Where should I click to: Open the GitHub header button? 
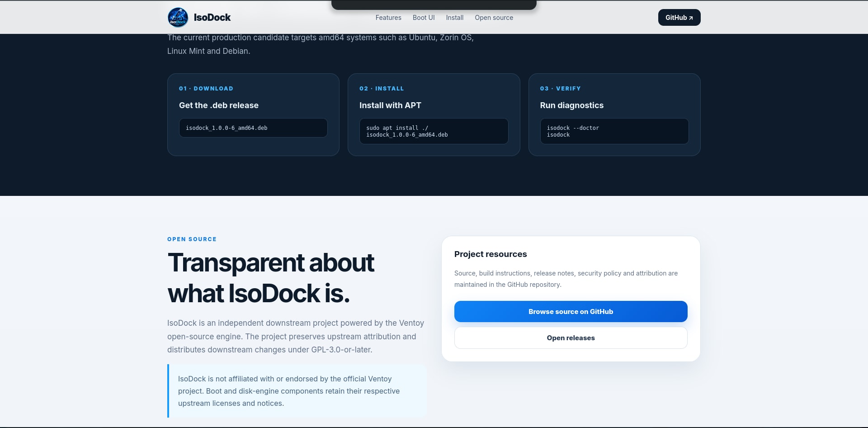pyautogui.click(x=679, y=18)
